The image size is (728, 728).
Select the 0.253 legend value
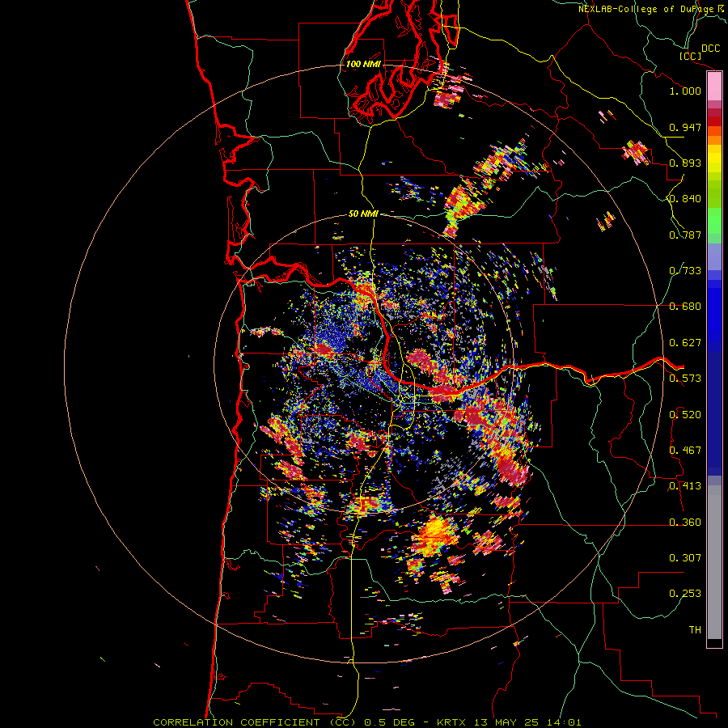point(685,594)
